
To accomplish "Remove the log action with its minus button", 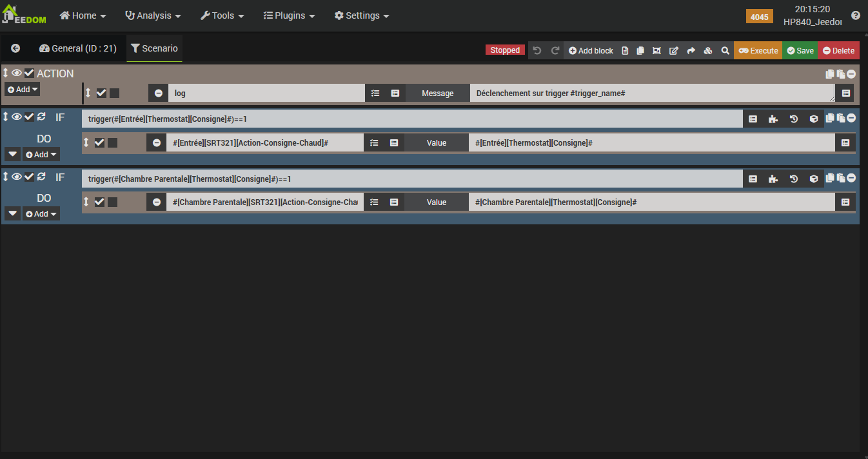I will pyautogui.click(x=158, y=93).
